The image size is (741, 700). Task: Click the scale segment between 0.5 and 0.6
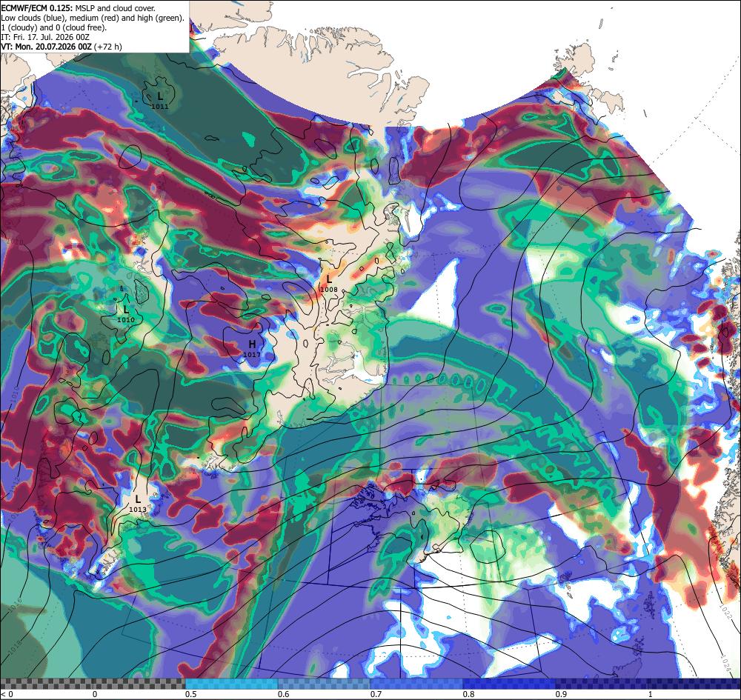(x=231, y=684)
